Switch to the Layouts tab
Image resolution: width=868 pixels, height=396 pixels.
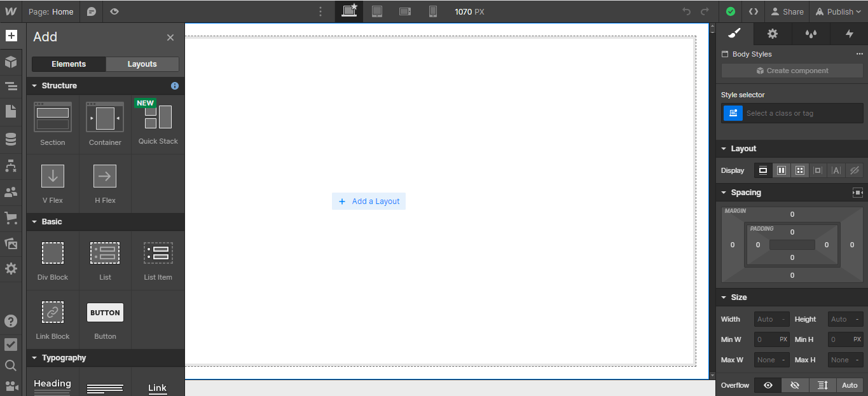142,64
